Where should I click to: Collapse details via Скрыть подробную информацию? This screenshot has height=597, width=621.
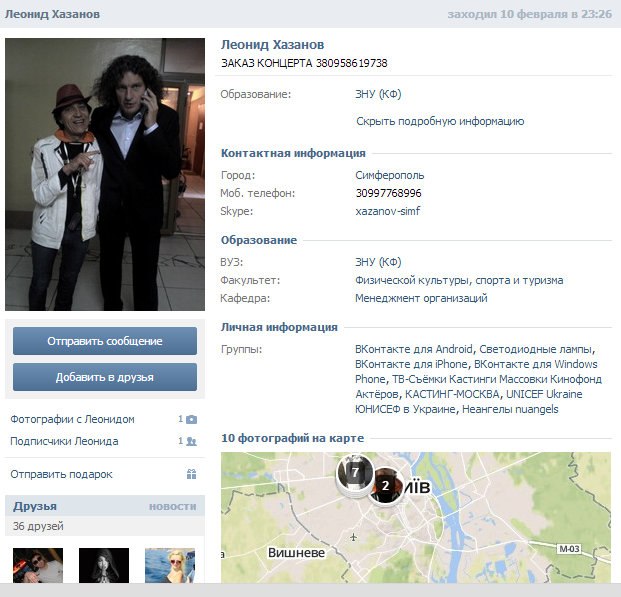pos(440,121)
